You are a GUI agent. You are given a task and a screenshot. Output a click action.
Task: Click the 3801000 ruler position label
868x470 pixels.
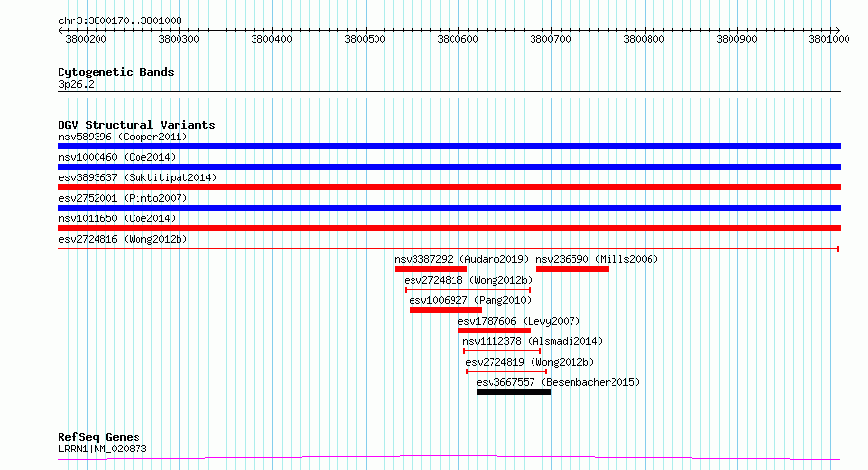click(x=829, y=39)
